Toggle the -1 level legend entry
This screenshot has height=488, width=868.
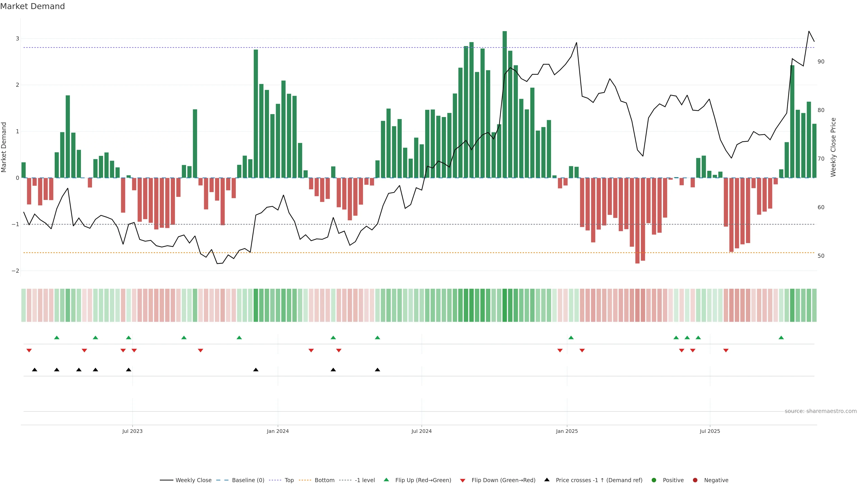tap(365, 480)
